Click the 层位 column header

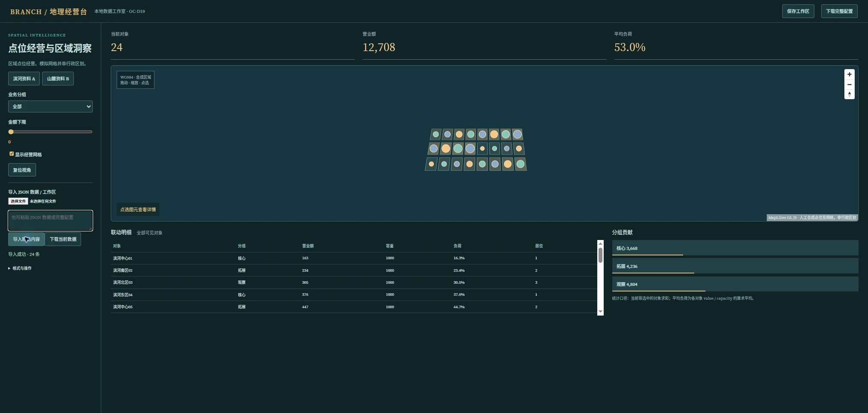[x=539, y=246]
